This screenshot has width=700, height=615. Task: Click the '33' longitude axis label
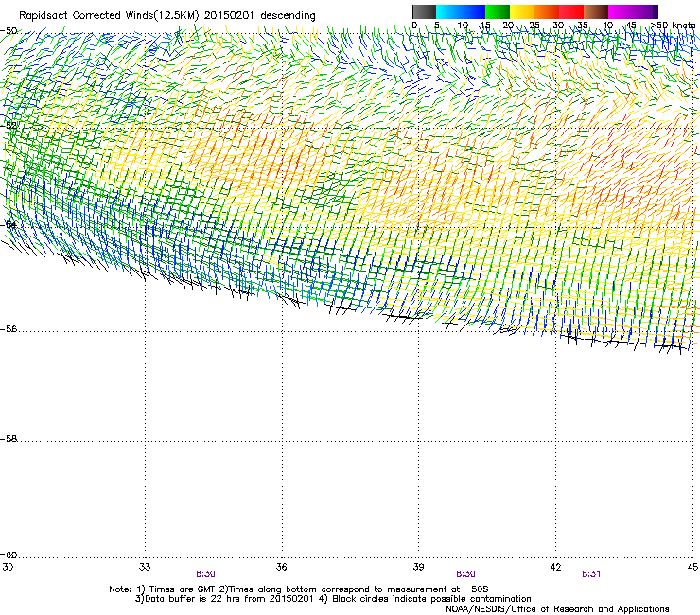[145, 567]
